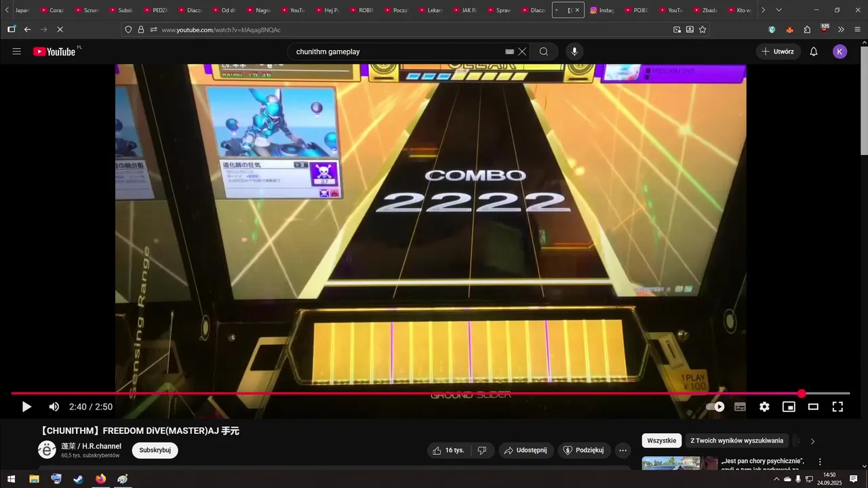Switch to the Instagram browser tab
Screen dimensions: 868x488
pos(602,10)
